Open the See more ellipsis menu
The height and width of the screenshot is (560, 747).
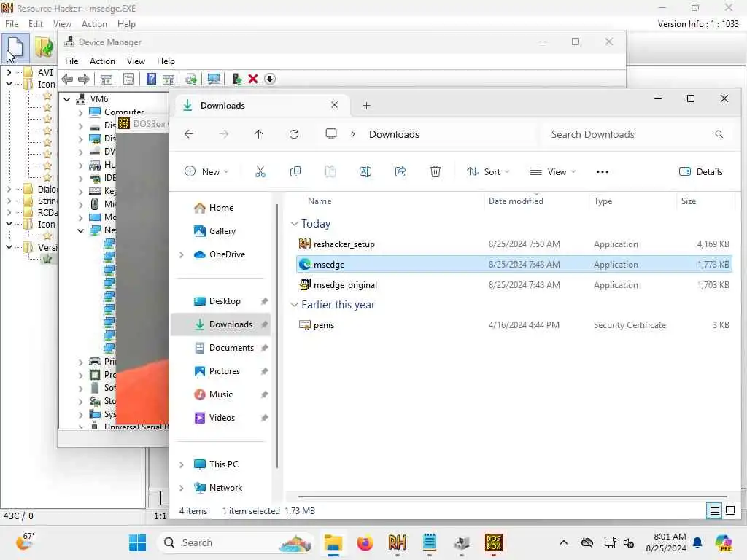tap(602, 172)
